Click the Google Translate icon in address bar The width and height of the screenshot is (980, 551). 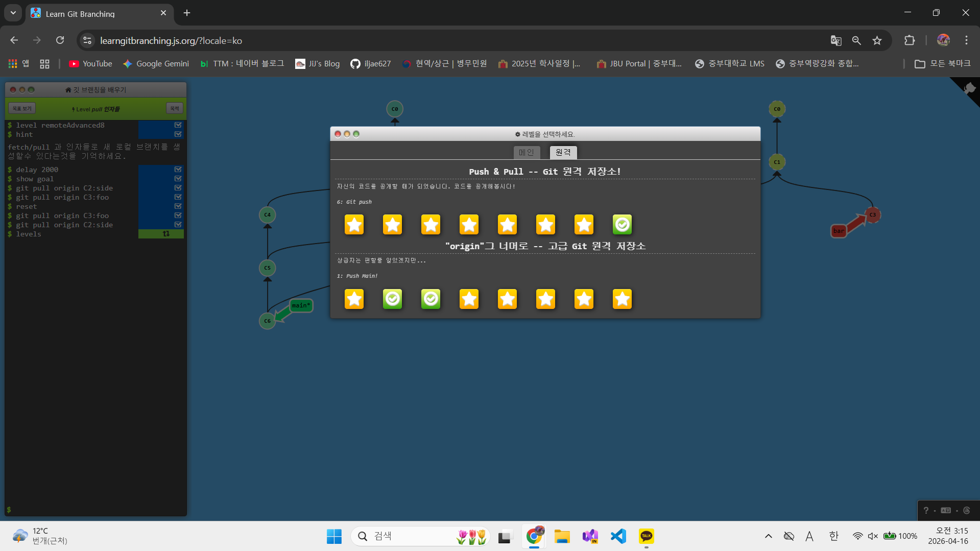(835, 40)
